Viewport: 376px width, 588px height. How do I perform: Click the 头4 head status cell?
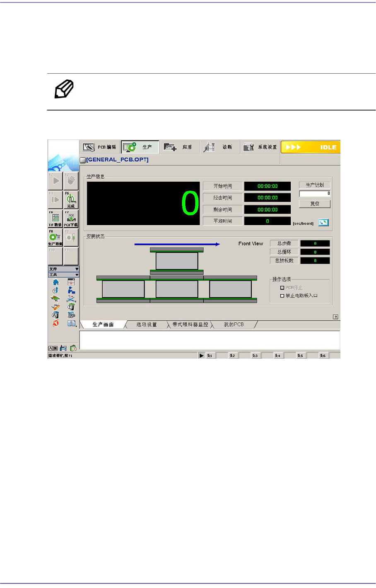pyautogui.click(x=278, y=355)
